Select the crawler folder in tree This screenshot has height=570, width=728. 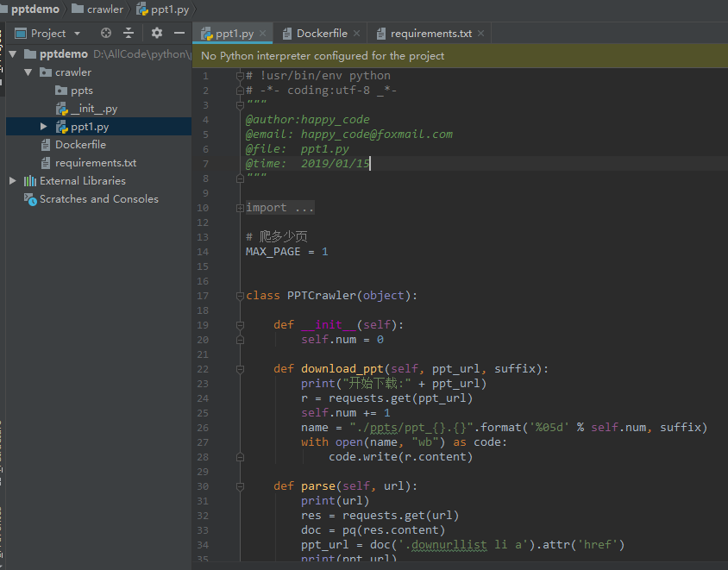click(x=73, y=72)
